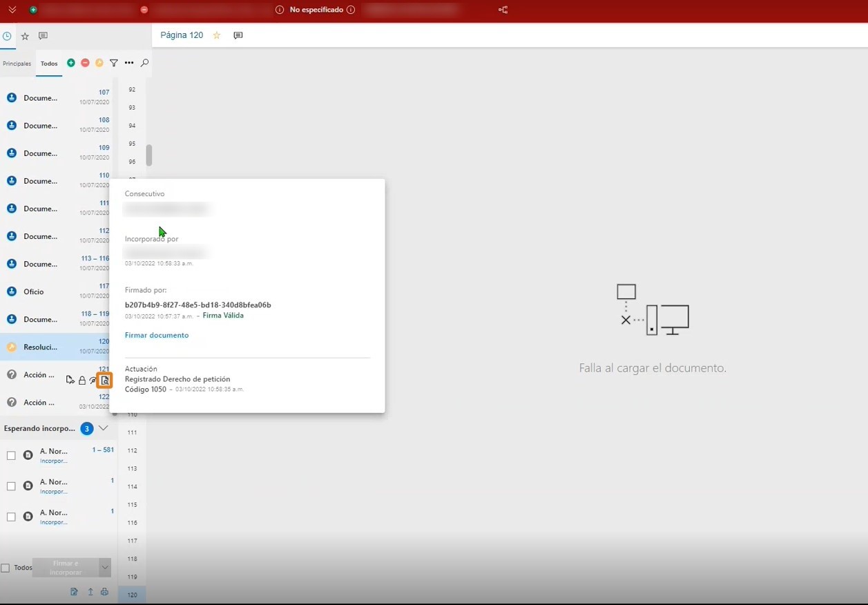Click the search magnifier in the list toolbar
The width and height of the screenshot is (868, 605).
click(x=144, y=63)
